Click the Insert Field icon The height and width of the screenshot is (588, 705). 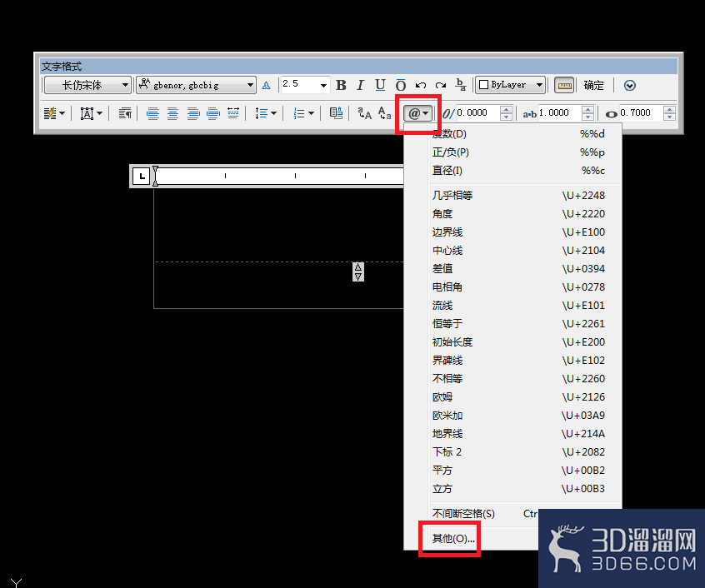click(336, 112)
